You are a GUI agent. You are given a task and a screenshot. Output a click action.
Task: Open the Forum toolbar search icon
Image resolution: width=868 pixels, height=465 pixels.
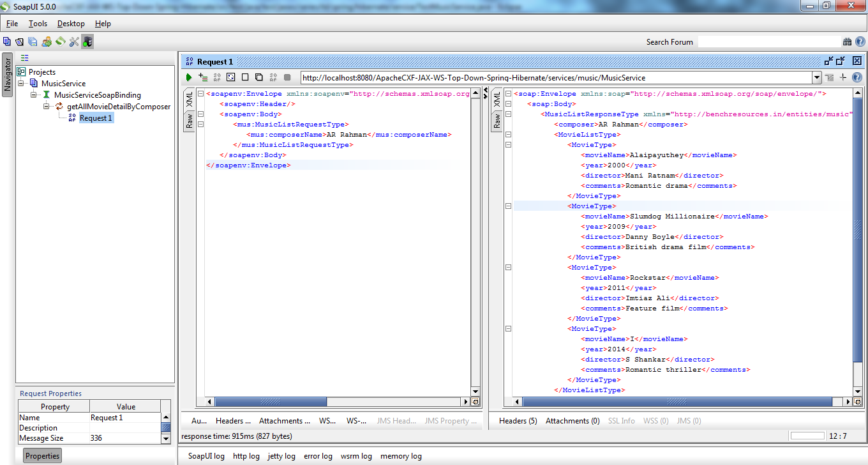click(847, 41)
